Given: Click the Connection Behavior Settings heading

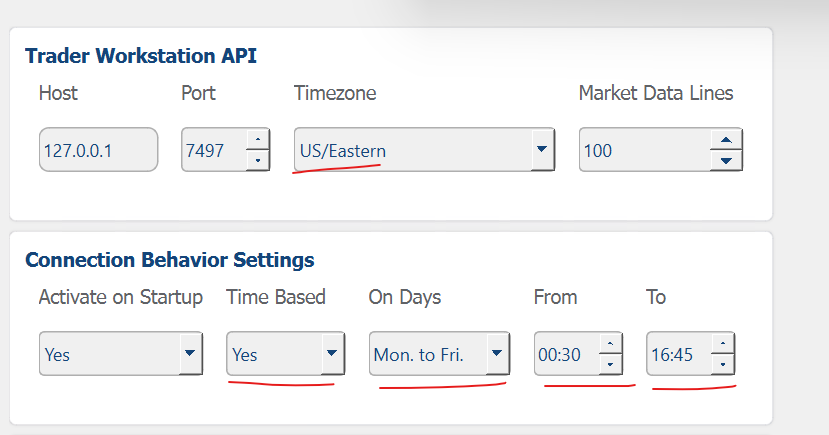Looking at the screenshot, I should coord(170,260).
